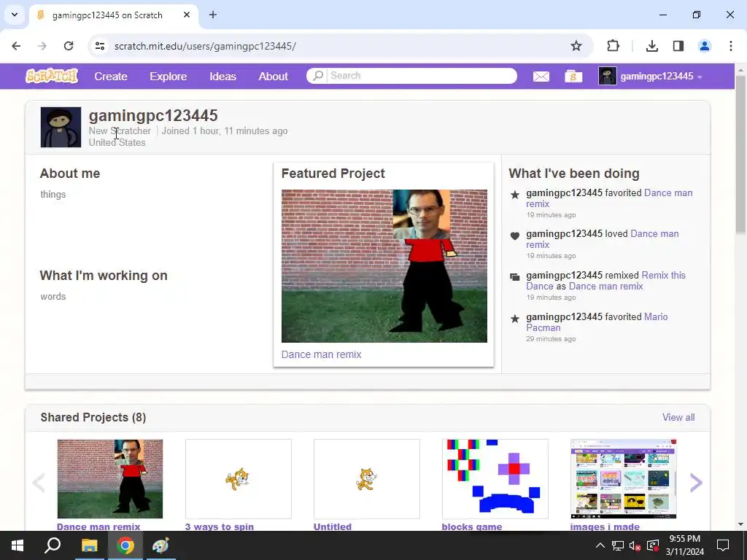Image resolution: width=747 pixels, height=560 pixels.
Task: Open the Messages envelope icon
Action: [541, 76]
